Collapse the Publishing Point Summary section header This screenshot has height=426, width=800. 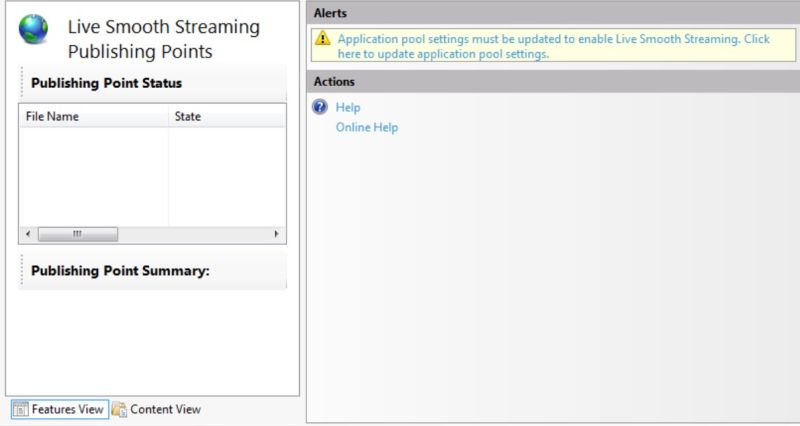pyautogui.click(x=153, y=271)
